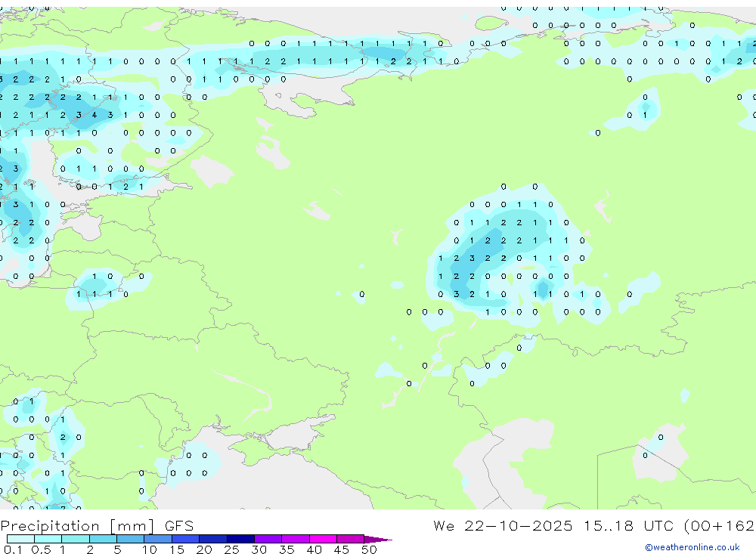Click the legend scale label '10'
This screenshot has height=554, width=756.
tap(150, 549)
